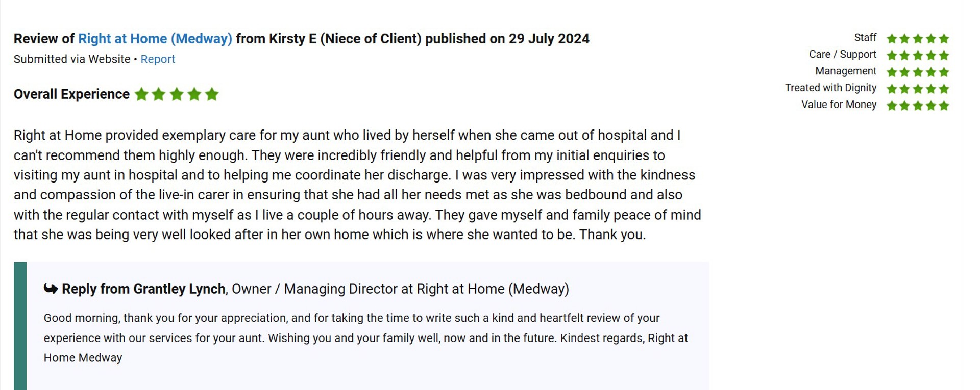Viewport: 980px width, 390px height.
Task: Click the Management star rating
Action: (x=918, y=72)
